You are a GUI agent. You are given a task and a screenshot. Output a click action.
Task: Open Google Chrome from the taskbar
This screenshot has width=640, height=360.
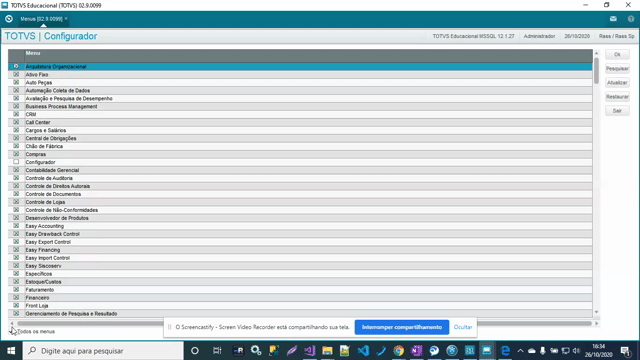[x=398, y=351]
